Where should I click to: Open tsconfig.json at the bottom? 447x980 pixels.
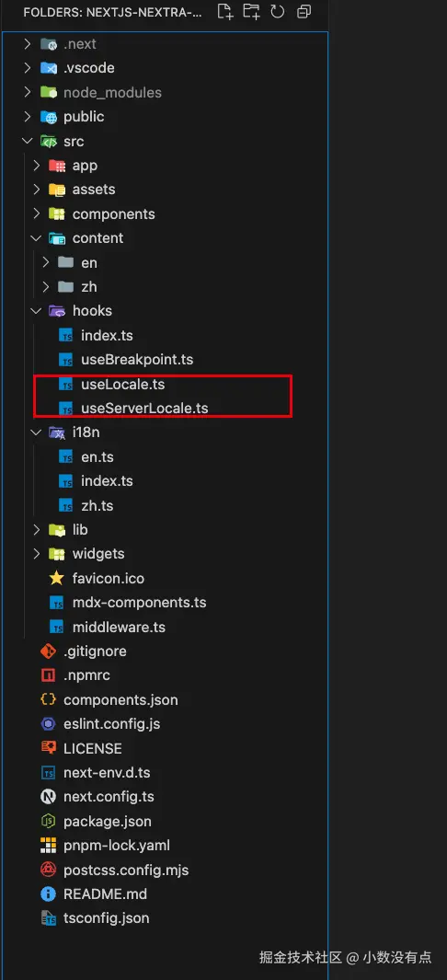pyautogui.click(x=106, y=918)
